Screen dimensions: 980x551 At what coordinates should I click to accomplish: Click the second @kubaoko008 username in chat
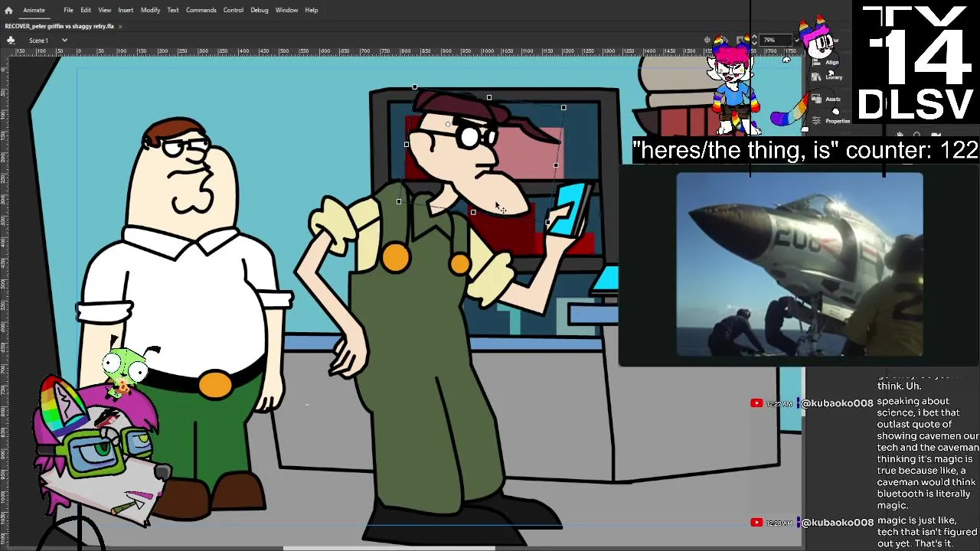[x=837, y=523]
